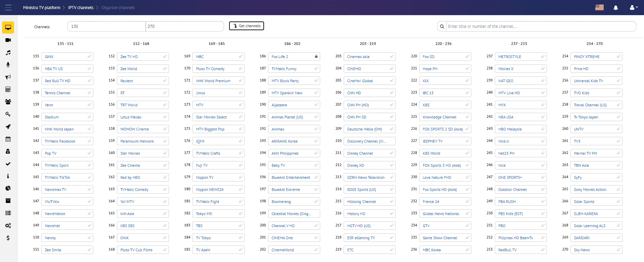Open the users group sidebar icon

pyautogui.click(x=8, y=102)
